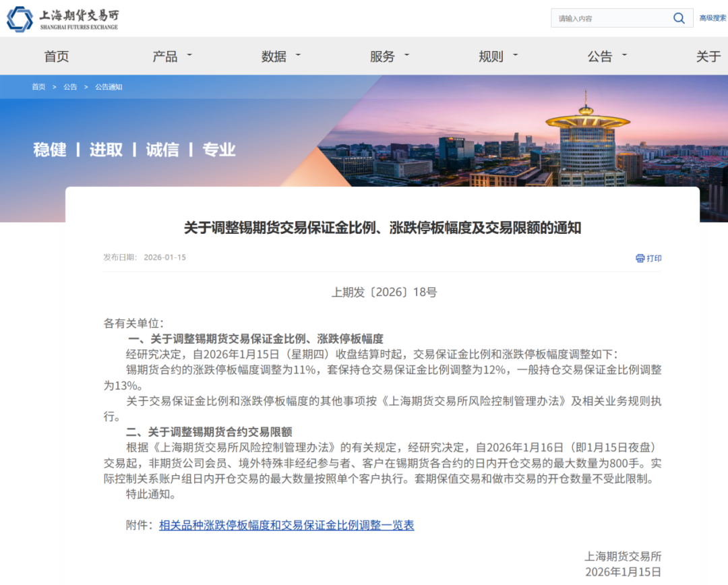
Task: Expand the dropdown arrow next to 产品
Action: coord(189,55)
